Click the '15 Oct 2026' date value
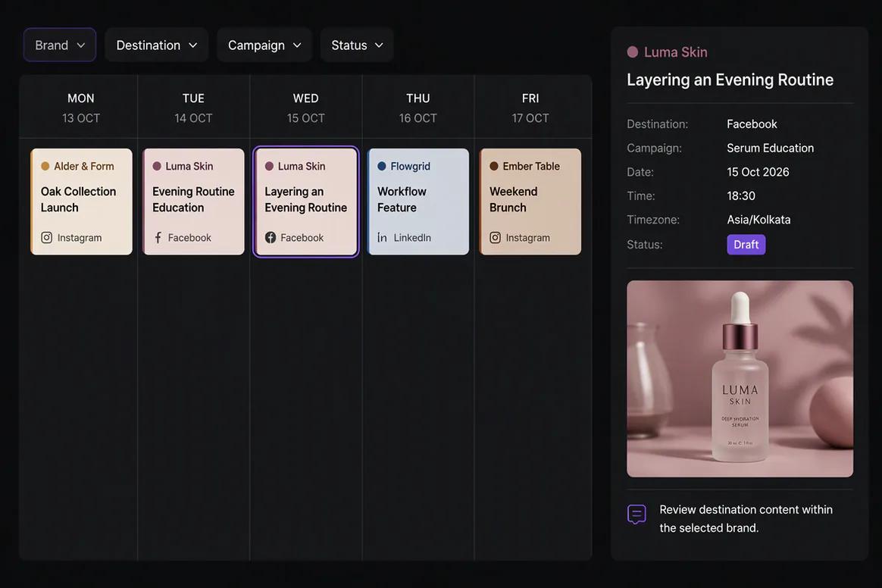Screen dimensions: 882x588 758,171
